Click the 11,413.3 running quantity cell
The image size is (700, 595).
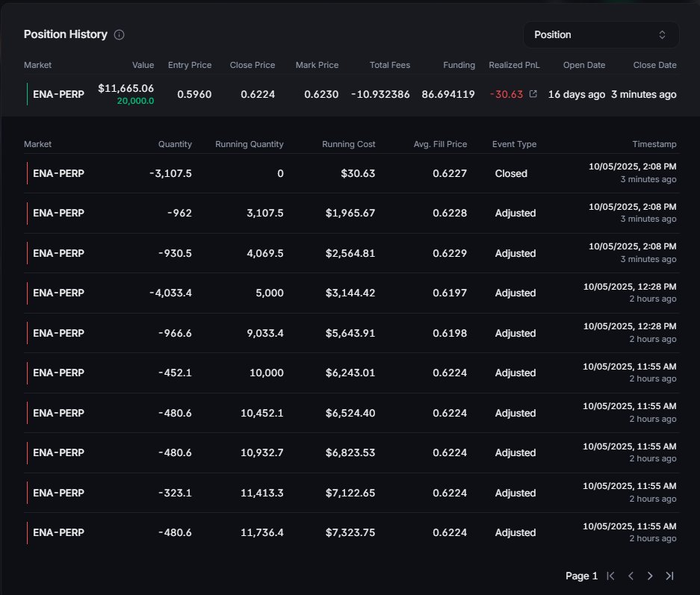tap(262, 493)
